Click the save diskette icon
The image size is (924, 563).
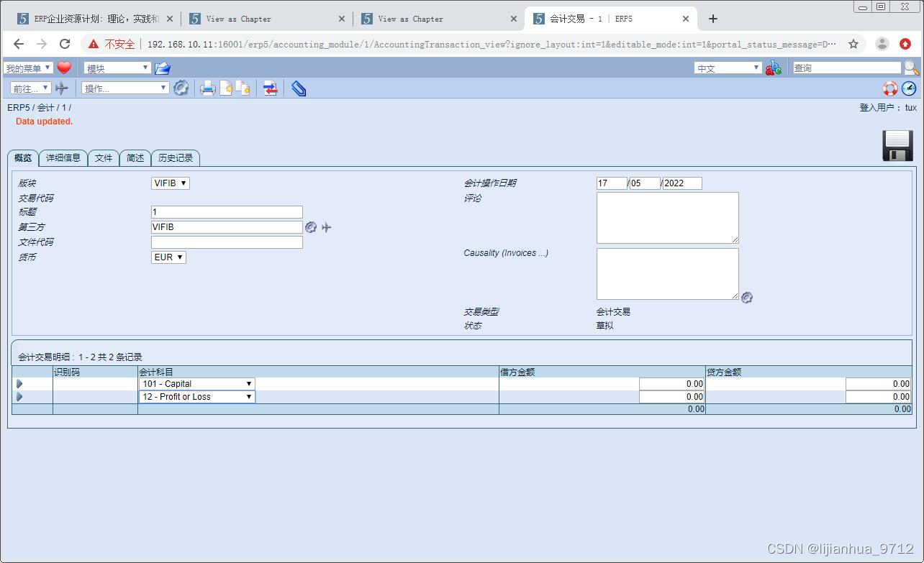click(896, 145)
